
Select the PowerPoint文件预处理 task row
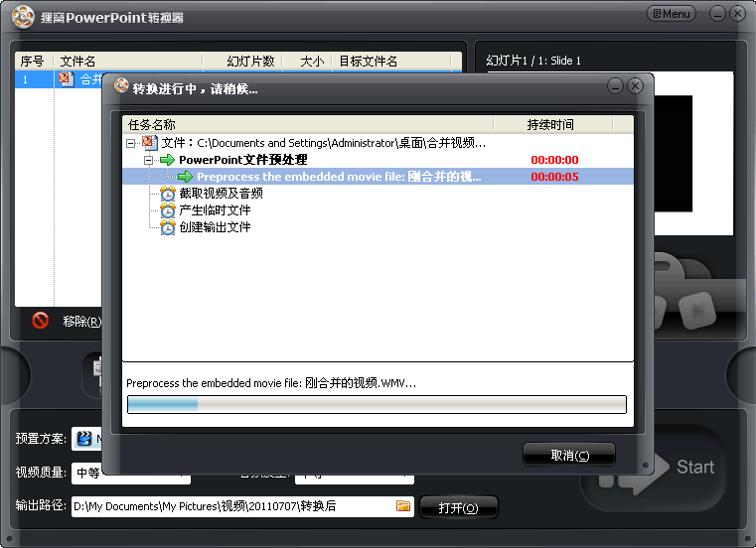(378, 160)
